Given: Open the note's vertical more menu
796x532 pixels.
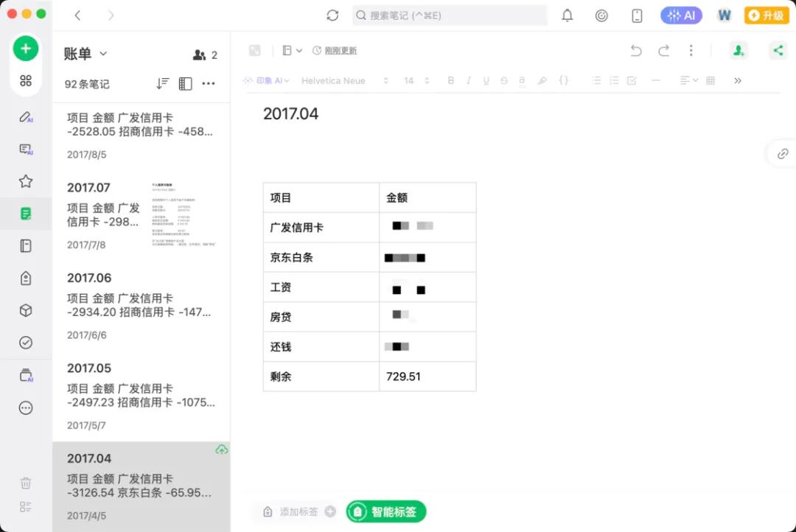Looking at the screenshot, I should click(691, 50).
